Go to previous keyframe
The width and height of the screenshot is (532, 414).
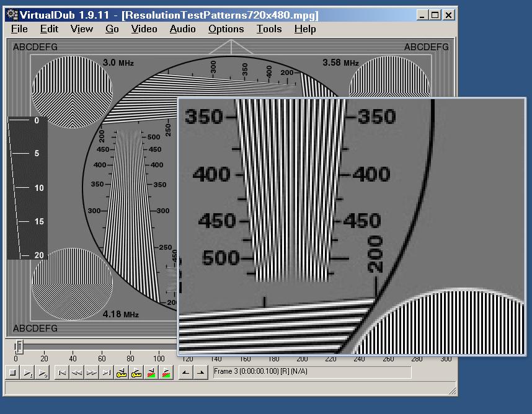[121, 372]
